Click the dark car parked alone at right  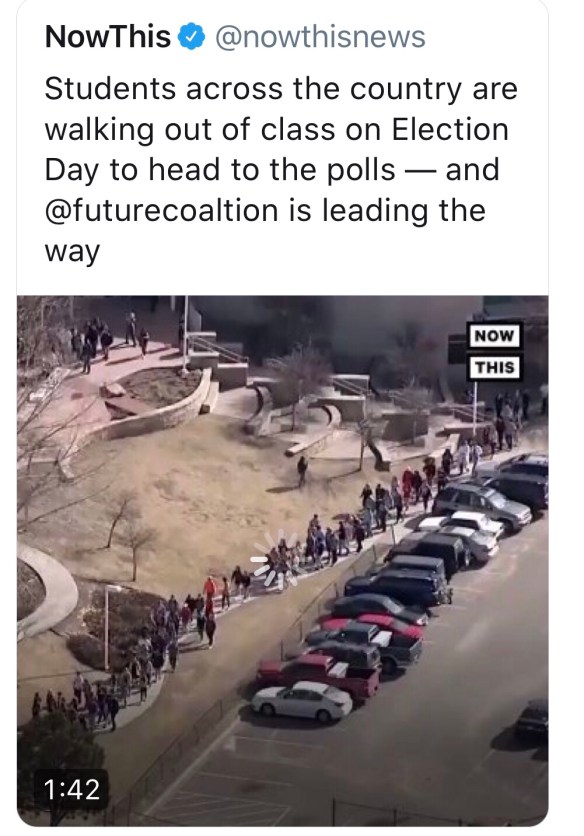tap(532, 718)
